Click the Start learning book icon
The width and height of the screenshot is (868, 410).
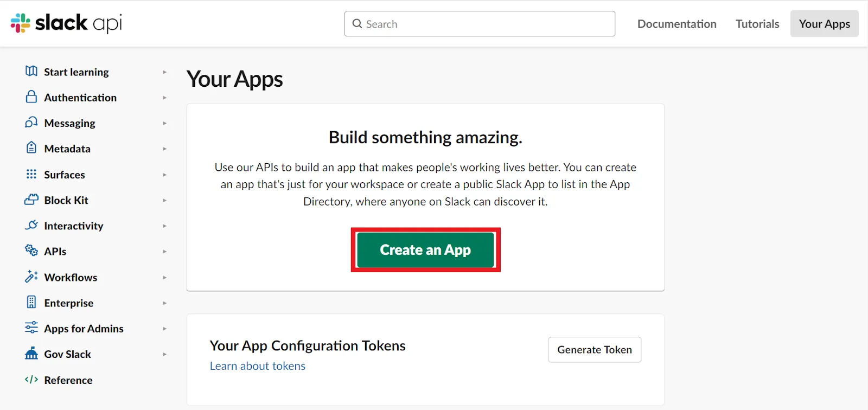point(31,72)
